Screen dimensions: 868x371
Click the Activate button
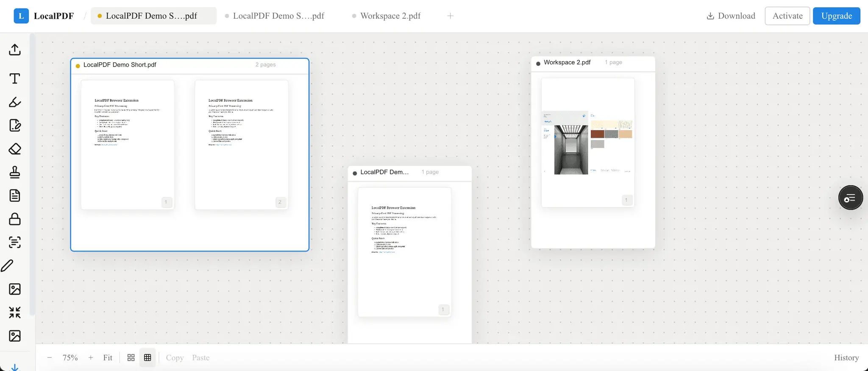(x=787, y=16)
